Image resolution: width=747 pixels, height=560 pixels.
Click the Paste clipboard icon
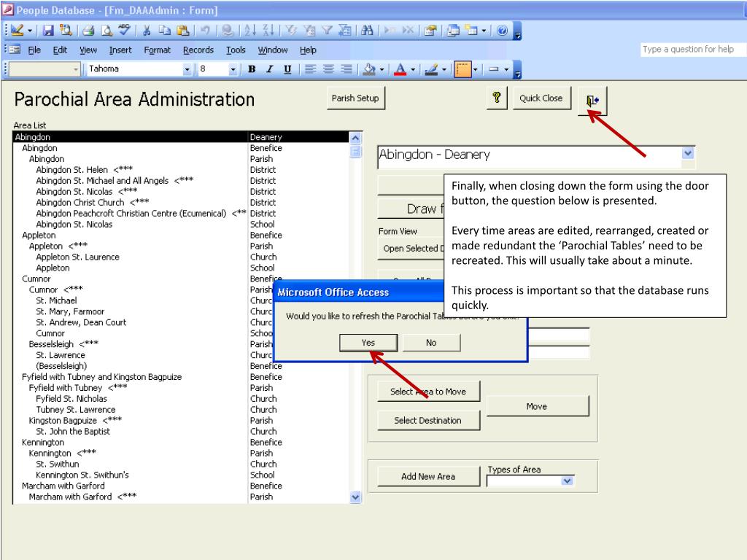click(183, 31)
